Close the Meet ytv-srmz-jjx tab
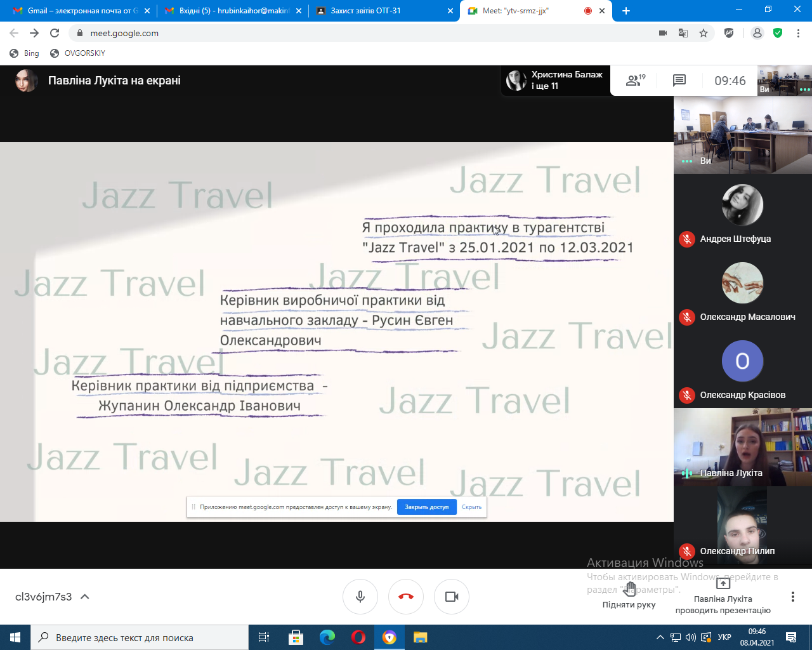Screen dimensions: 812x650 pyautogui.click(x=602, y=11)
